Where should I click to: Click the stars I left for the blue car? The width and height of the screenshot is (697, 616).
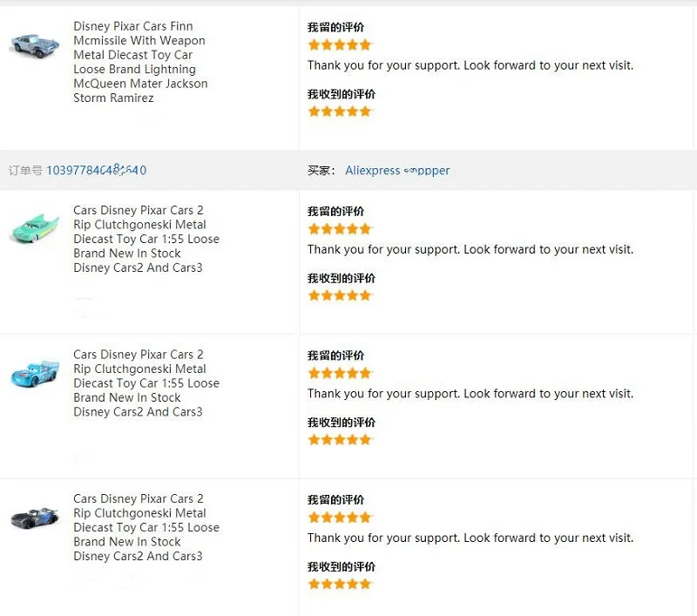(340, 373)
